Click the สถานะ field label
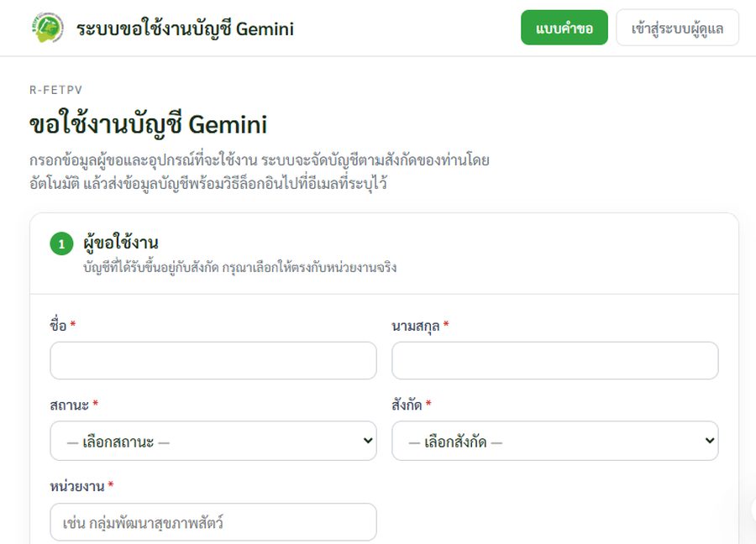 point(70,405)
